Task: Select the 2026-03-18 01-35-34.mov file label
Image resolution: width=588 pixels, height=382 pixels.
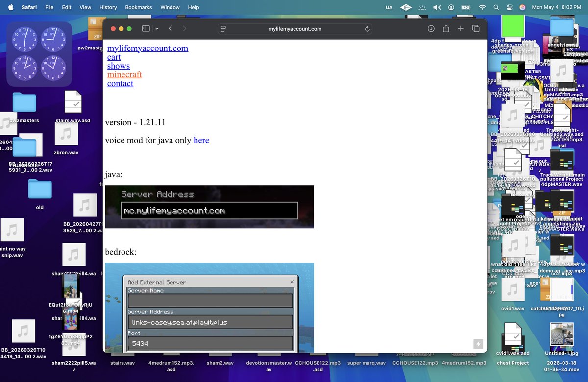Action: [562, 366]
